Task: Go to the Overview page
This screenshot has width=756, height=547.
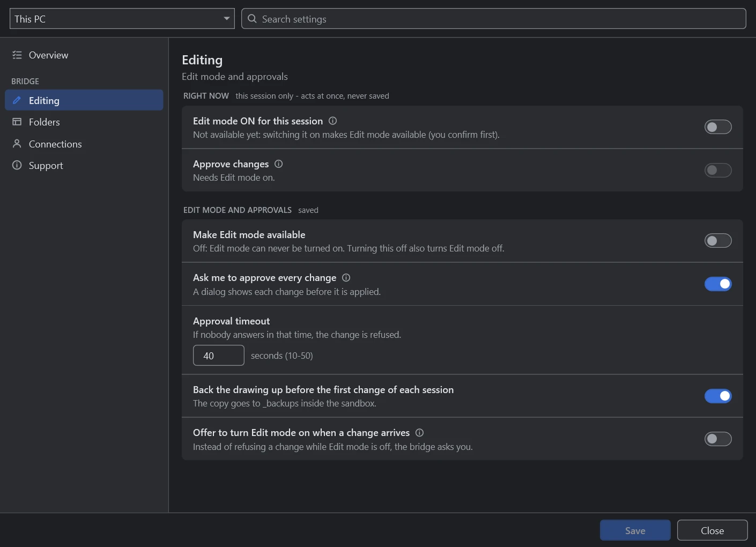Action: click(x=84, y=55)
